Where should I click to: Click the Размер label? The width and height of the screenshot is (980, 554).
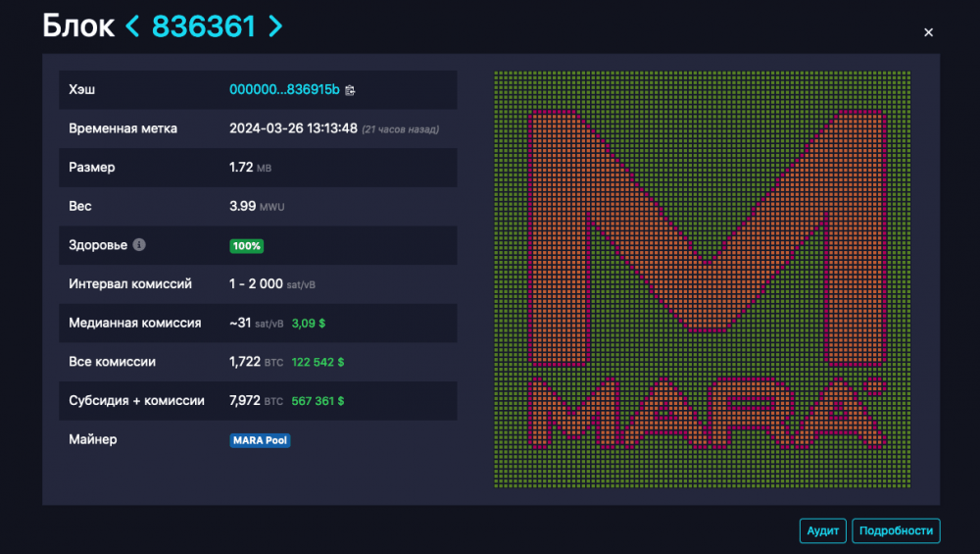click(x=92, y=167)
